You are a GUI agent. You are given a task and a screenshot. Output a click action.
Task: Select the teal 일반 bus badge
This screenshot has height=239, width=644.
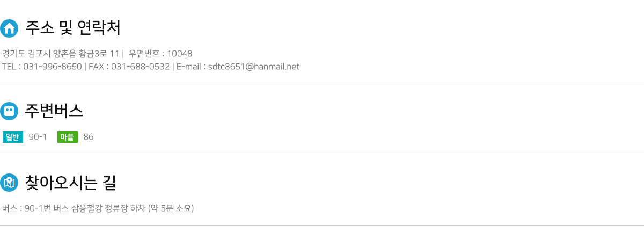[x=13, y=137]
